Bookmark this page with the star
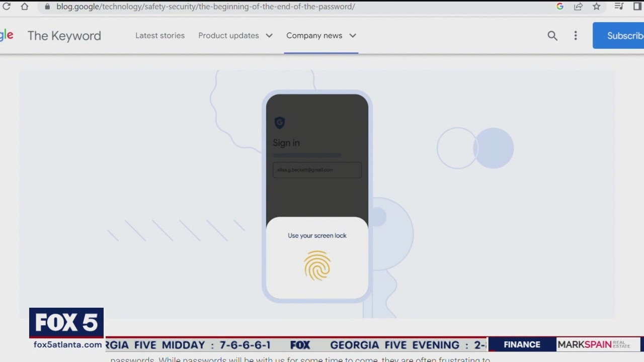The height and width of the screenshot is (362, 644). tap(596, 7)
